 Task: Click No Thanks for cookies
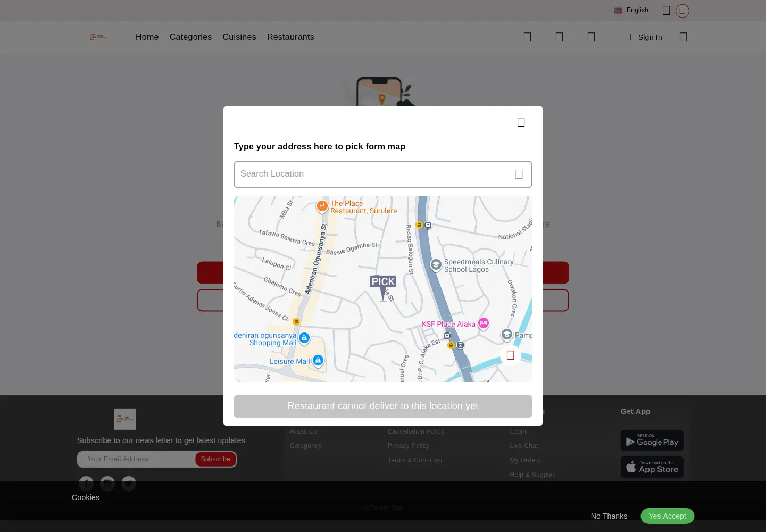(609, 516)
